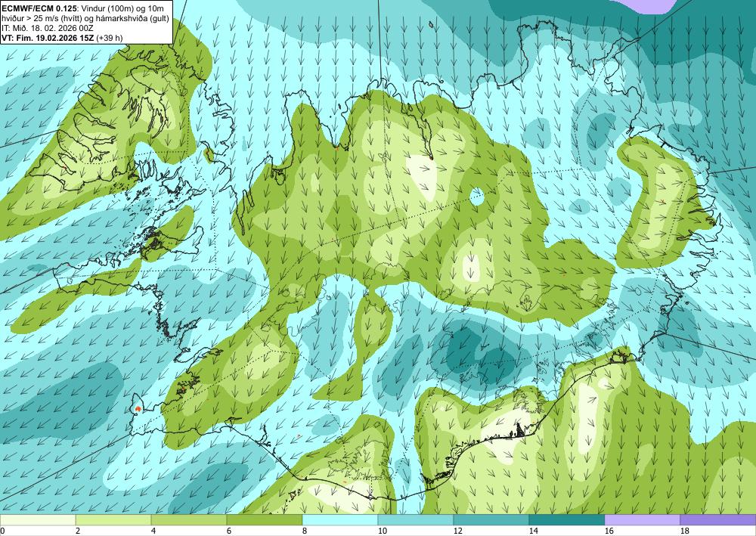Select the 10–12 m/s light teal swatch

point(416,520)
